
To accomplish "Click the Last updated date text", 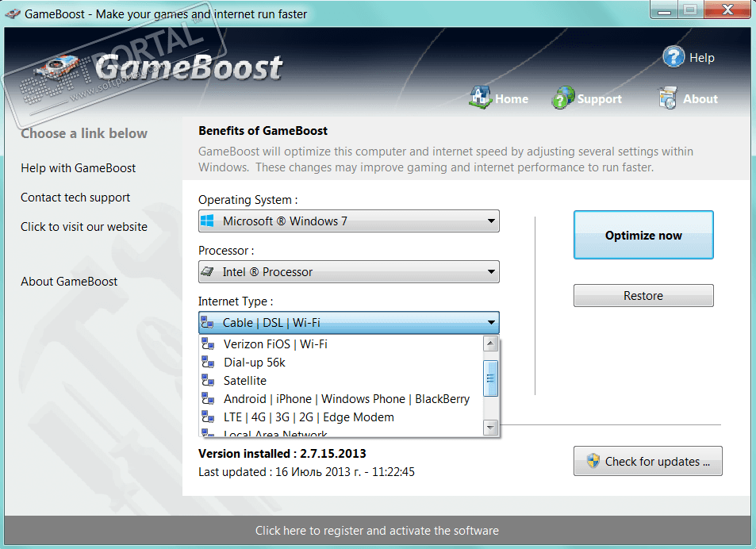I will click(x=306, y=472).
